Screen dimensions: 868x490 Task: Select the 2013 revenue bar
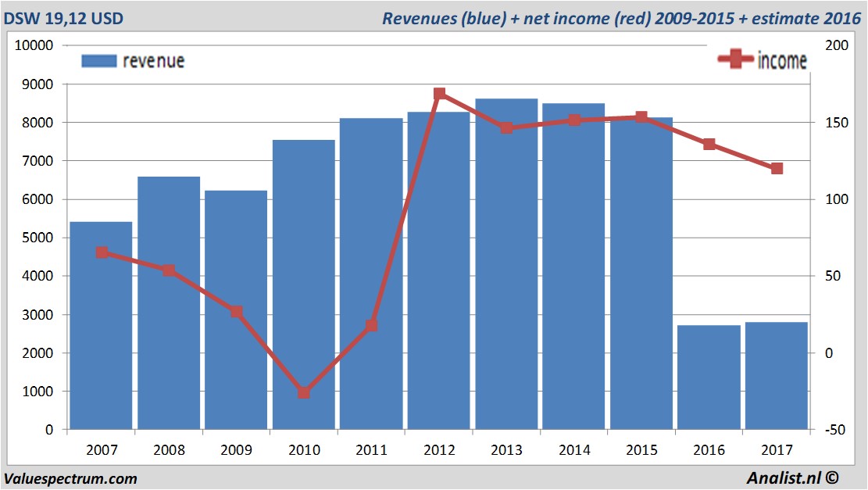tap(506, 264)
